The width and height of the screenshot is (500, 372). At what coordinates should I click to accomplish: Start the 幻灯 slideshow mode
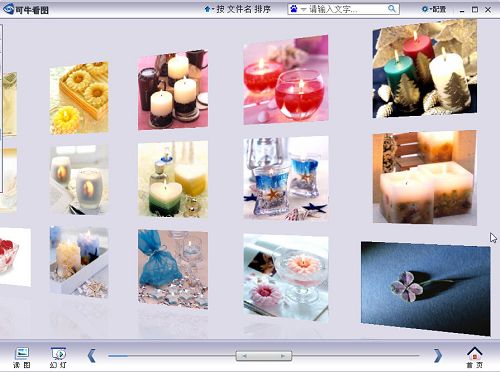(58, 357)
